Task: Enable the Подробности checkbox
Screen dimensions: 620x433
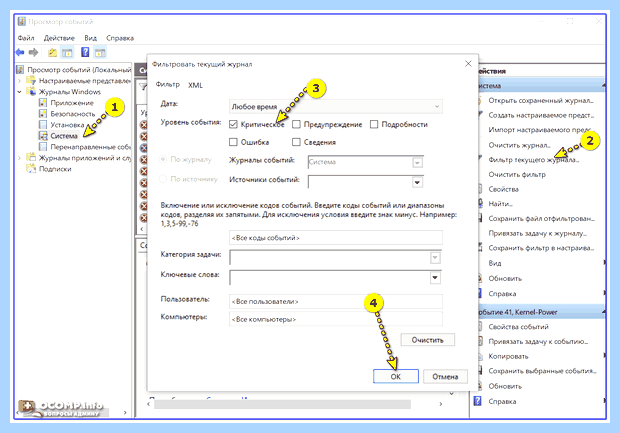Action: click(x=374, y=124)
